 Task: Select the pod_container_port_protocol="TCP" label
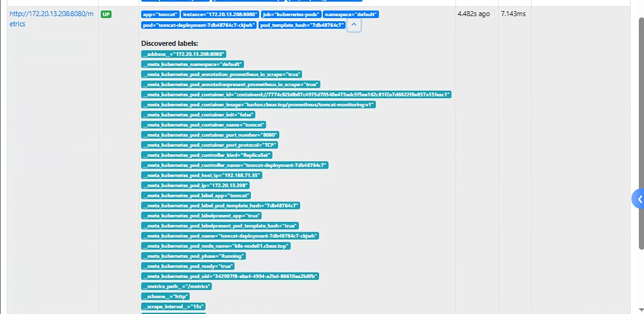[x=210, y=145]
